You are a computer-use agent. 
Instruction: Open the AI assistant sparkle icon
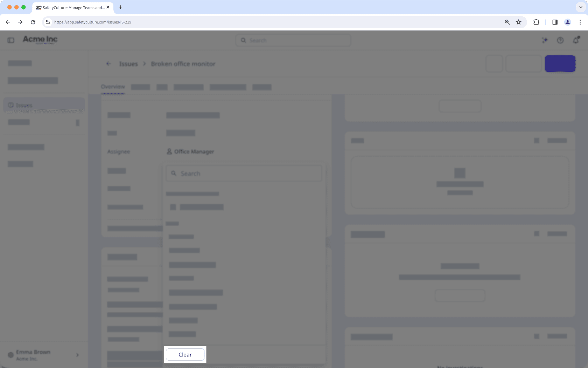(545, 40)
